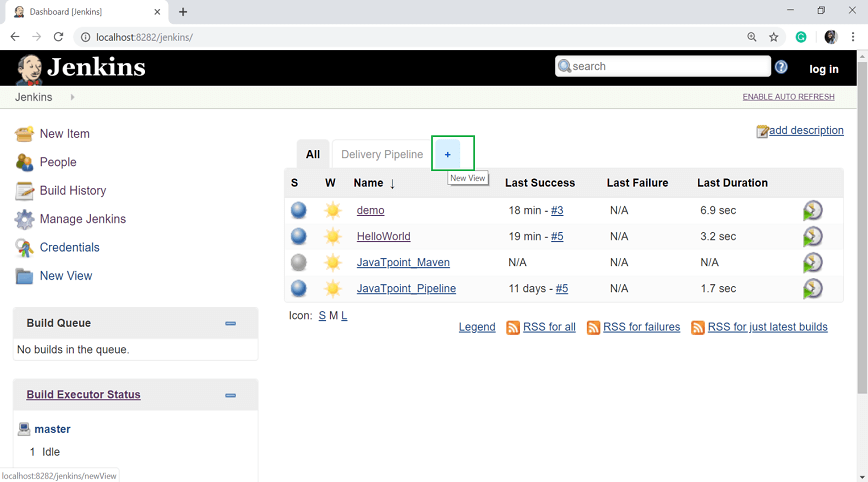
Task: Click JavaTpoint_Pipeline's sunny weather icon
Action: point(333,288)
